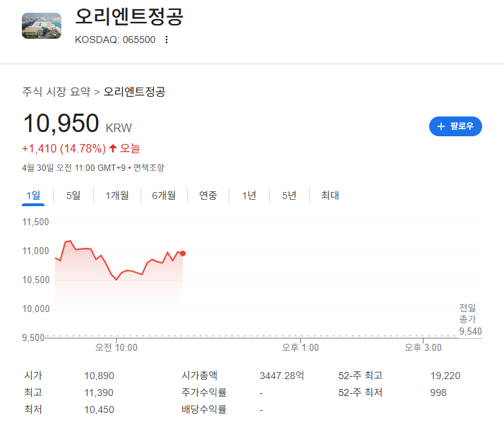
Task: Click the 최저 value 10,450
Action: [x=99, y=410]
